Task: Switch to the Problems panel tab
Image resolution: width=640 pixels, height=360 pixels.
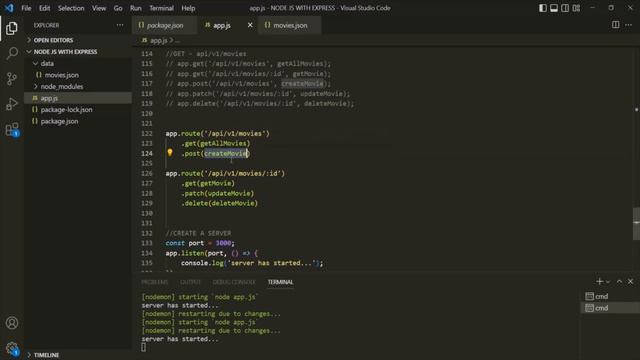Action: click(154, 282)
